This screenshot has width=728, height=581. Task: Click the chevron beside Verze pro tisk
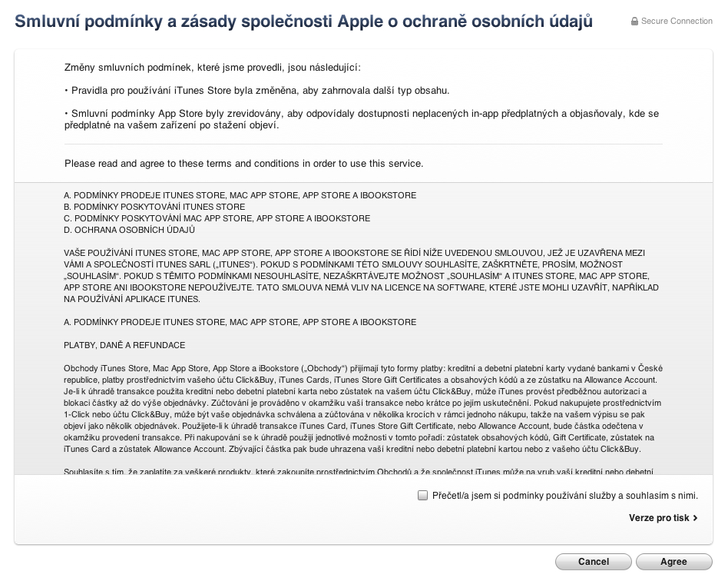click(695, 518)
